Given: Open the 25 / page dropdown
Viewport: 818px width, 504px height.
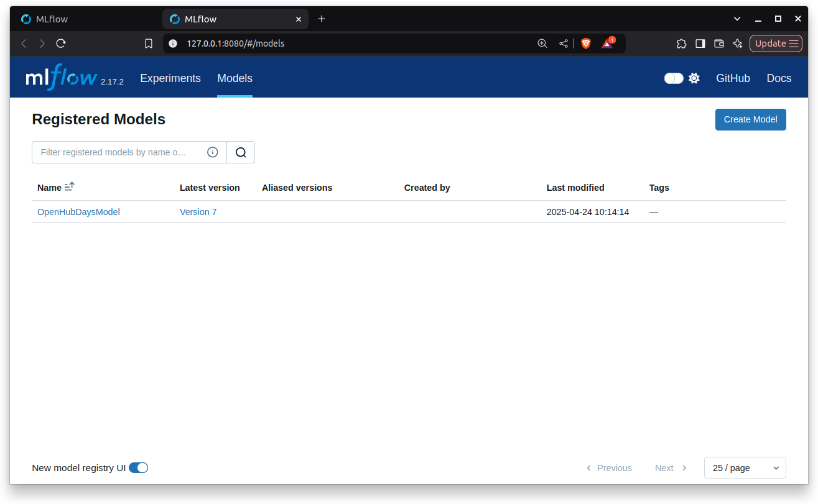Looking at the screenshot, I should pyautogui.click(x=745, y=468).
